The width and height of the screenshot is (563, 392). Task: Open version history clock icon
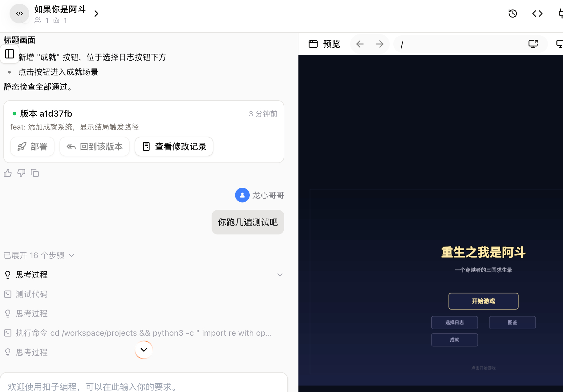tap(513, 14)
